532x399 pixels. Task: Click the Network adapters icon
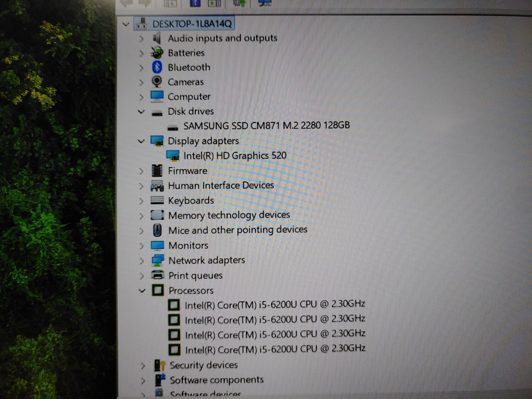point(158,260)
